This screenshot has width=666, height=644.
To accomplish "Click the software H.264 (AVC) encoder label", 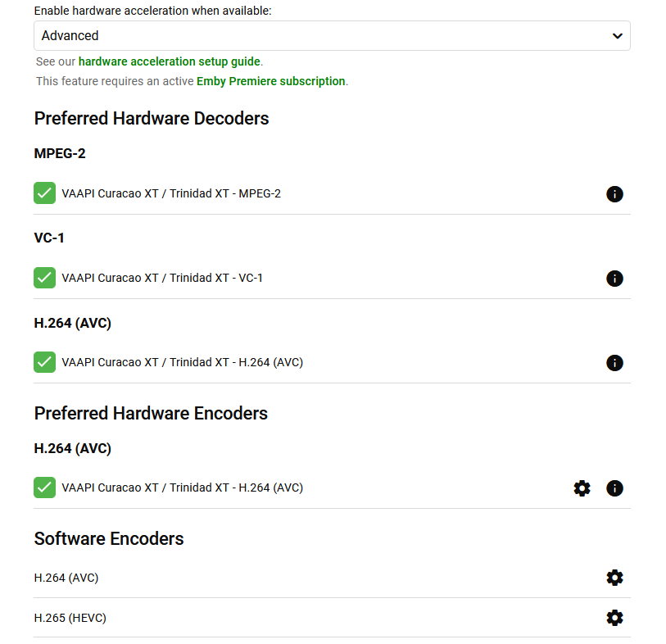I will (x=66, y=578).
